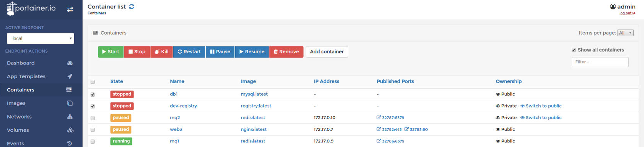The width and height of the screenshot is (644, 147).
Task: Click the Images copy icon
Action: pyautogui.click(x=70, y=103)
